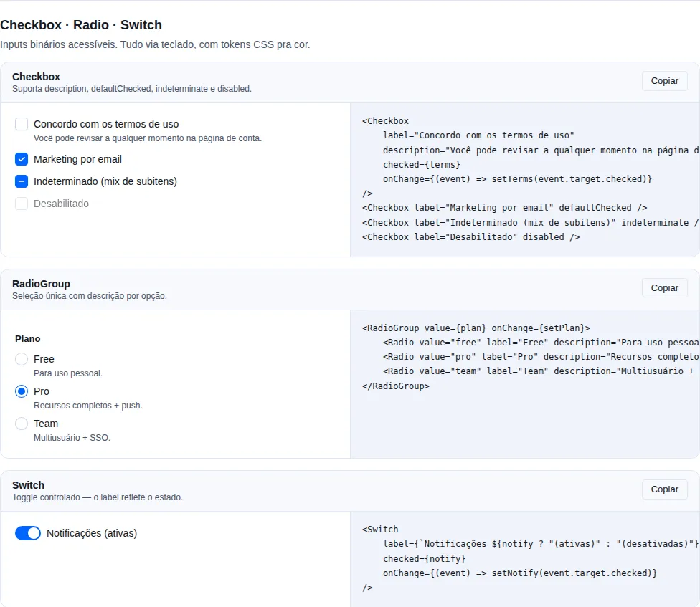Click the 'Suporta description, defaultChecked' subtitle
The width and height of the screenshot is (700, 607).
coord(132,89)
